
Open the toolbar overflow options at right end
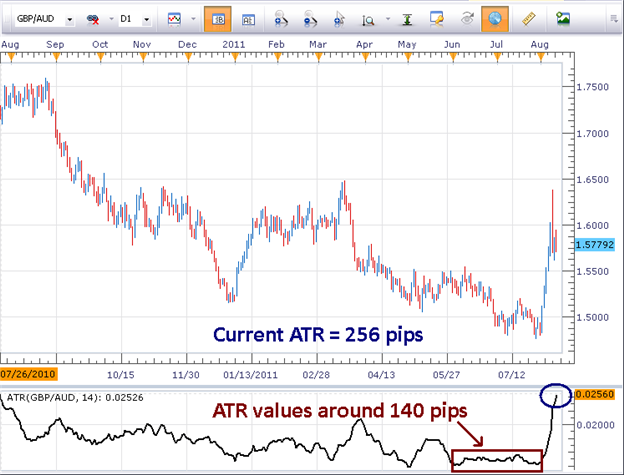coord(614,19)
